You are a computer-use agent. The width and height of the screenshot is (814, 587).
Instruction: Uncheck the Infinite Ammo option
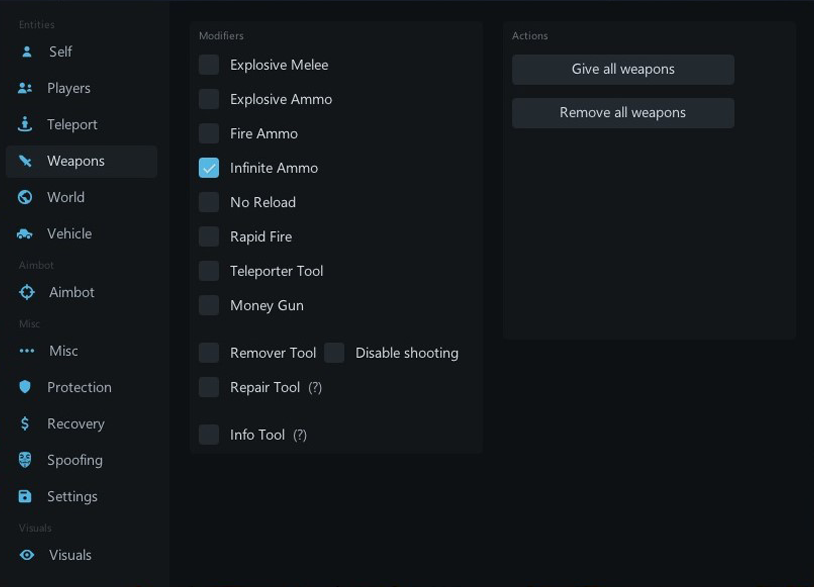point(208,168)
